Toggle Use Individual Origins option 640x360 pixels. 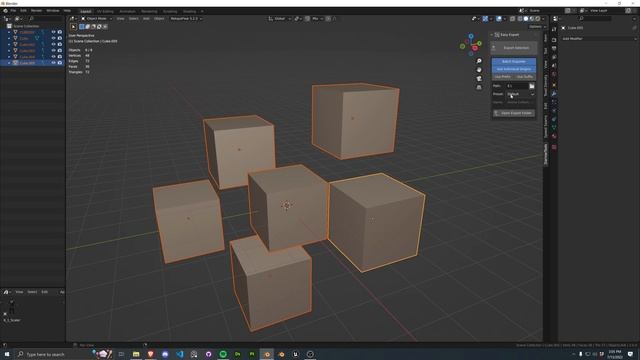coord(513,69)
